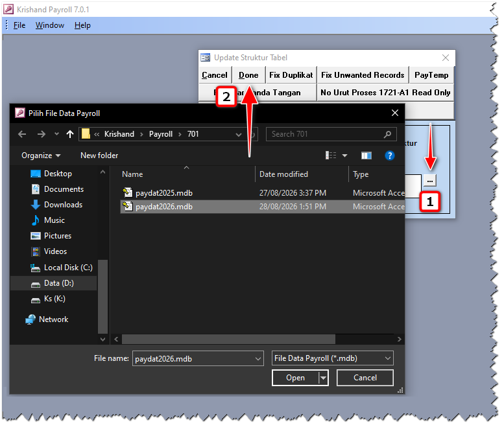
Task: Click the Open button
Action: (x=295, y=378)
